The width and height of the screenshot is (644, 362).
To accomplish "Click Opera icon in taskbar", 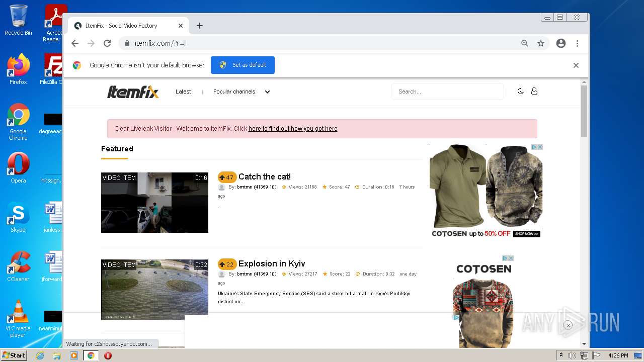I will click(108, 355).
